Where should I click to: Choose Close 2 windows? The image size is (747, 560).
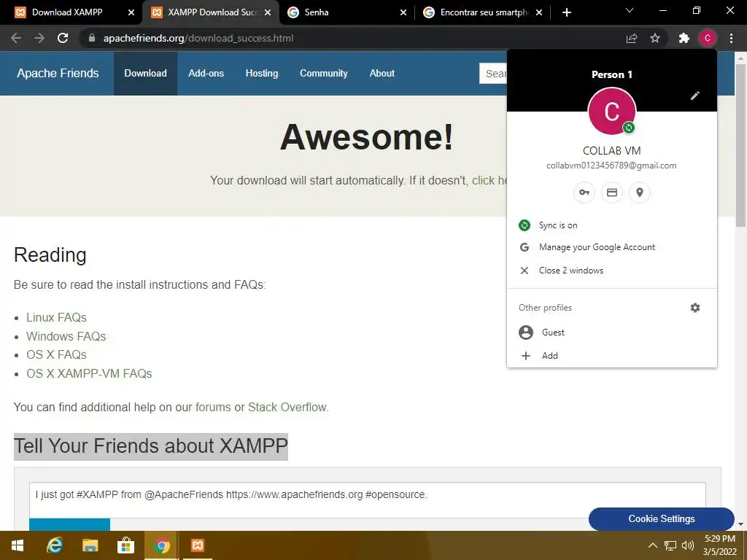pos(612,271)
